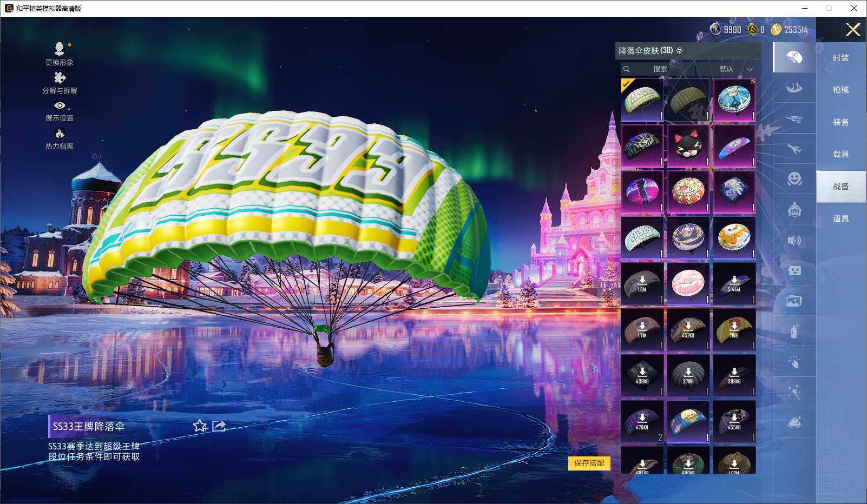Share the SS33王牌降落伞 skin
Screen dimensions: 867x504
click(219, 426)
